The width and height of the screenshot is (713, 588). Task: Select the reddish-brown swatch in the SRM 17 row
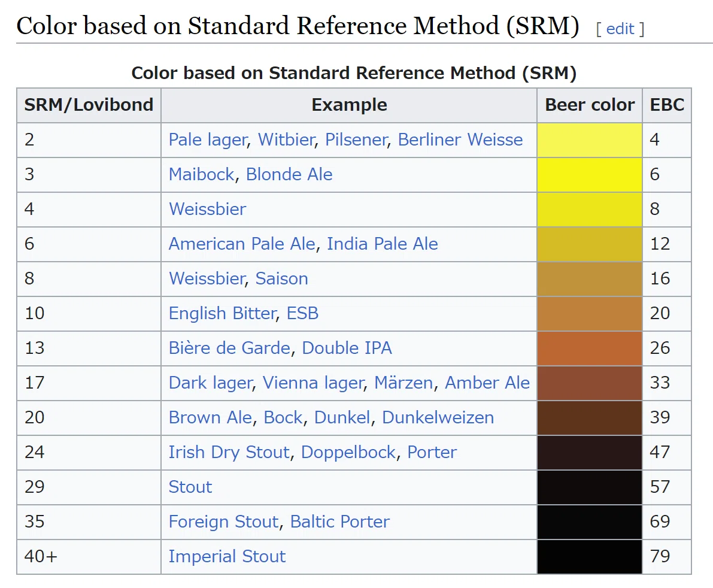(589, 383)
